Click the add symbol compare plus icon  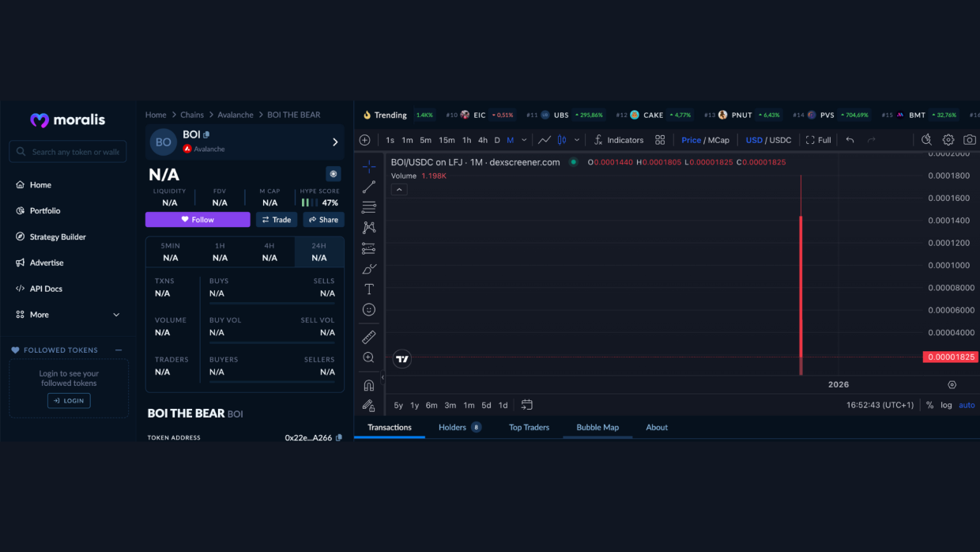(364, 140)
